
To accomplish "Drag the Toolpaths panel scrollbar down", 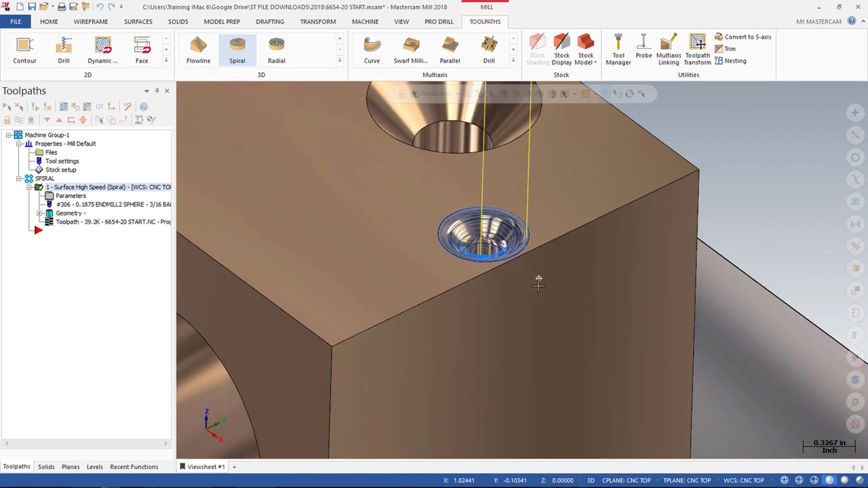I will 86,443.
